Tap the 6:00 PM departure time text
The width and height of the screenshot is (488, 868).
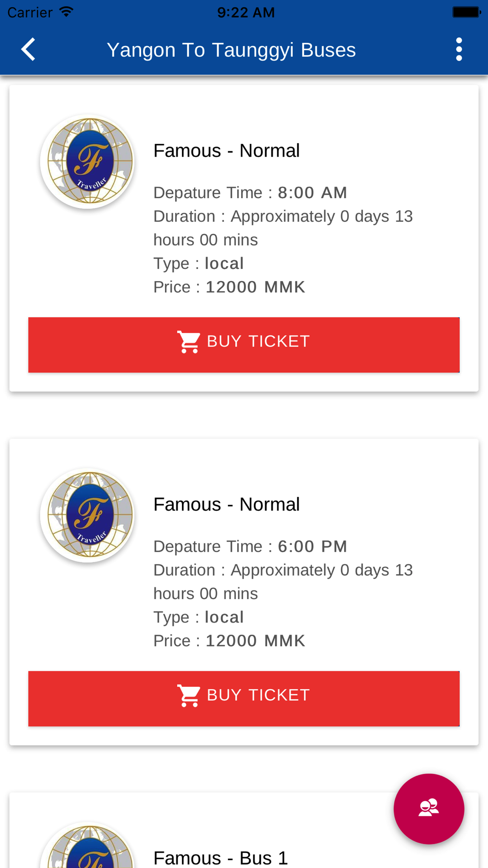pyautogui.click(x=312, y=546)
